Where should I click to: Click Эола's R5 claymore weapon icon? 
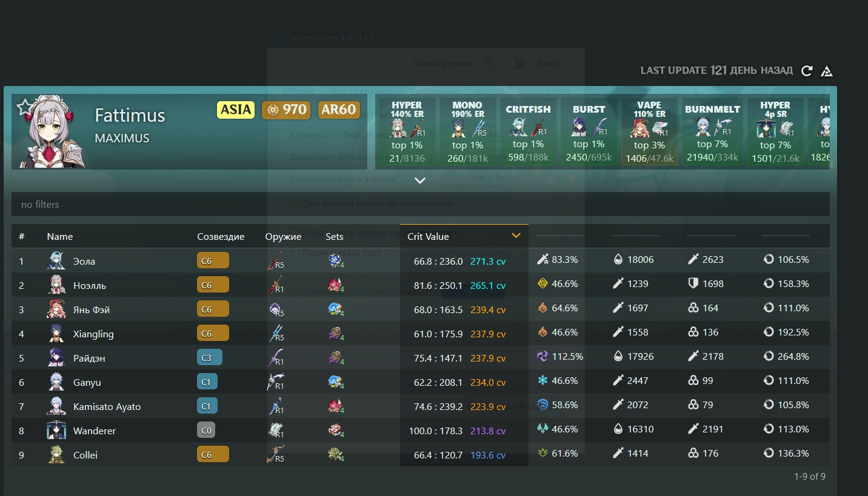(x=275, y=261)
